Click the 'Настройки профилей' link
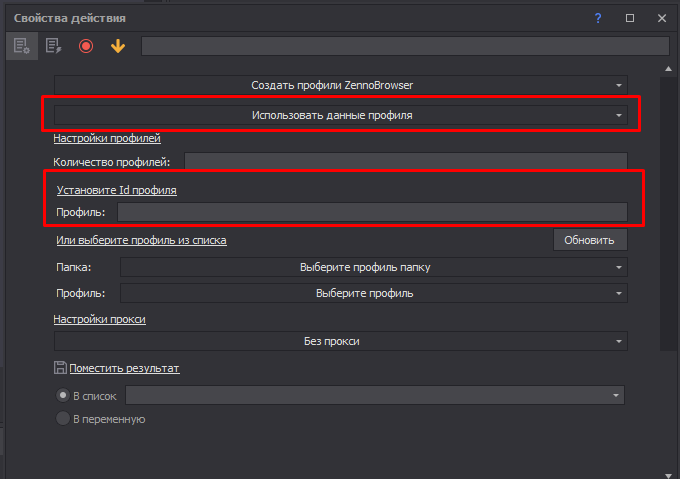Viewport: 680px width, 479px height. click(107, 139)
